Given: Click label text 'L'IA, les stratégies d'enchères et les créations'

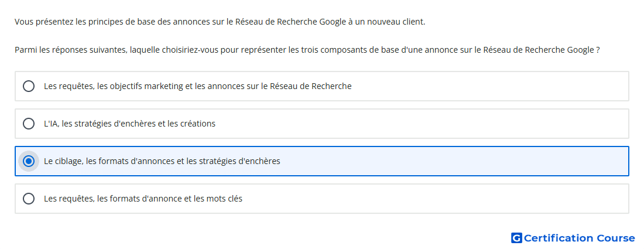Looking at the screenshot, I should [x=129, y=124].
